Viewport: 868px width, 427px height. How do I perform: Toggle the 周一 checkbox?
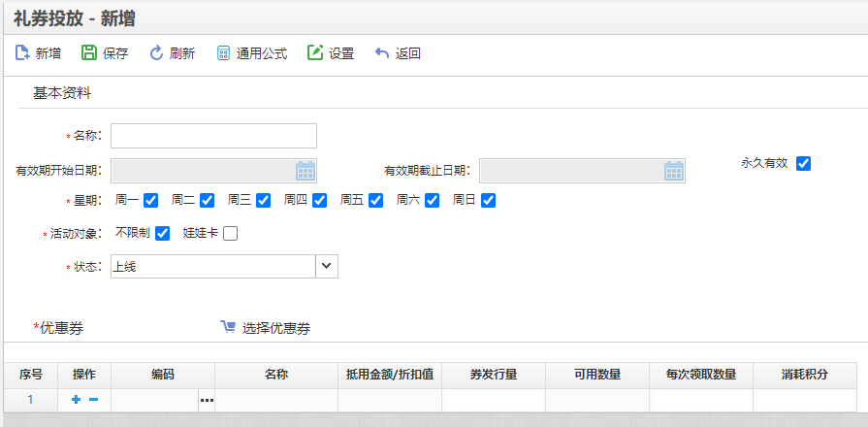[150, 201]
